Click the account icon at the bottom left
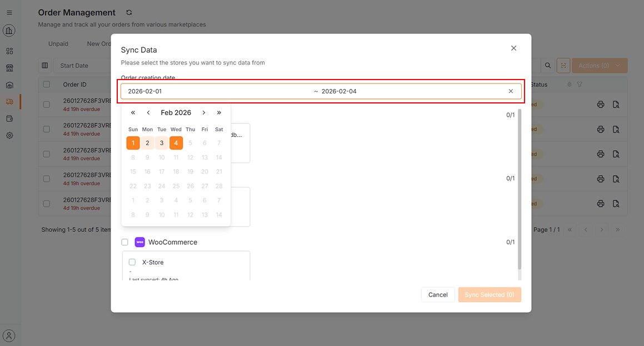The image size is (644, 346). [x=9, y=335]
